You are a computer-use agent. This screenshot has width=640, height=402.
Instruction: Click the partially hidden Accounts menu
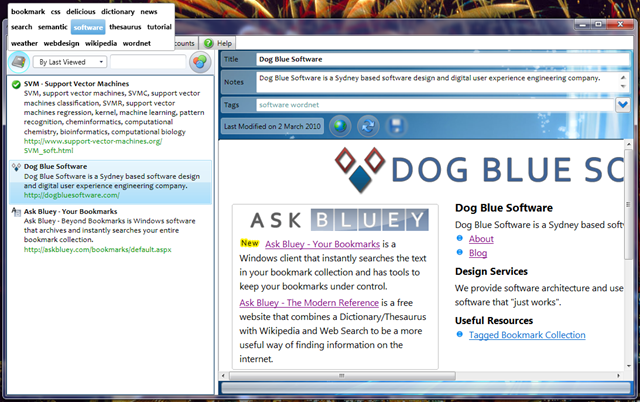click(x=185, y=43)
